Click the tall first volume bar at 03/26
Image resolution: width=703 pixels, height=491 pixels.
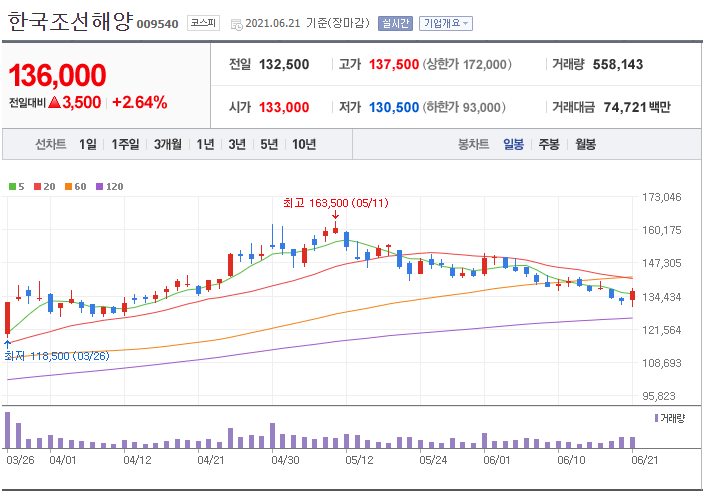(x=8, y=430)
